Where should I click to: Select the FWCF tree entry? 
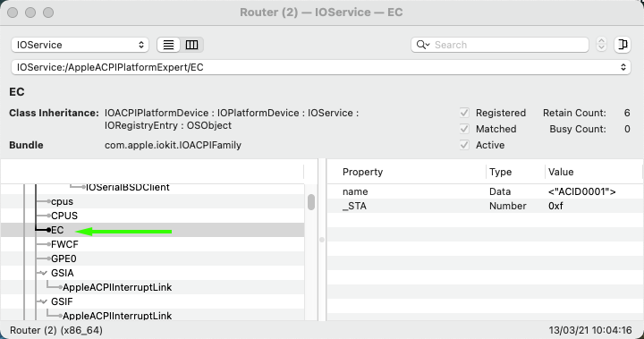click(64, 244)
